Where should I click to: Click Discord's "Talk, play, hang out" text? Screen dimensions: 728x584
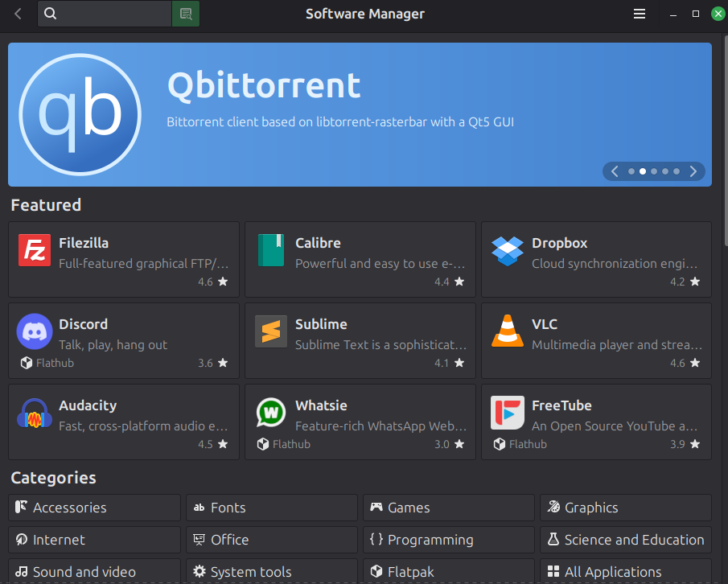[113, 345]
